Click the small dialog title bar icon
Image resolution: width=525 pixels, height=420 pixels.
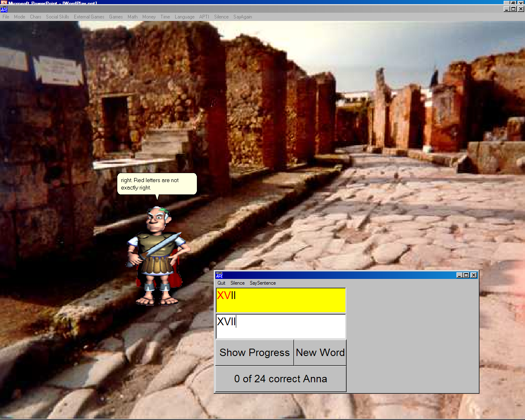click(x=219, y=275)
